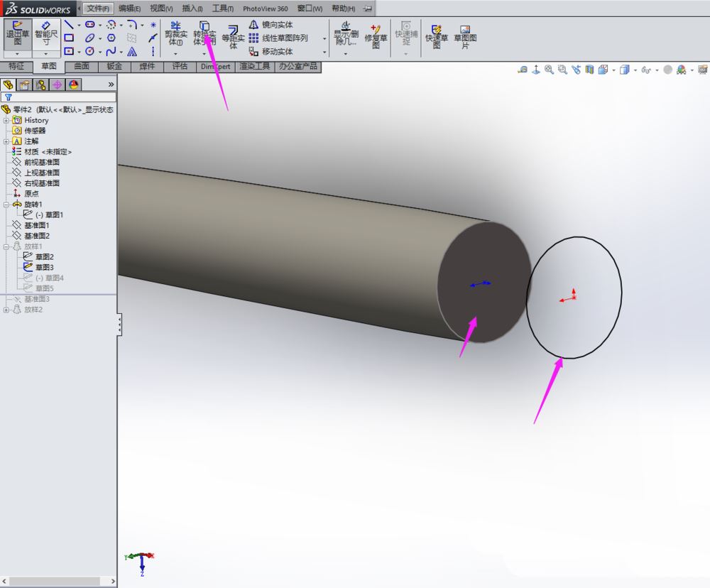
Task: Open ConfigurationManager panel tab
Action: [40, 85]
